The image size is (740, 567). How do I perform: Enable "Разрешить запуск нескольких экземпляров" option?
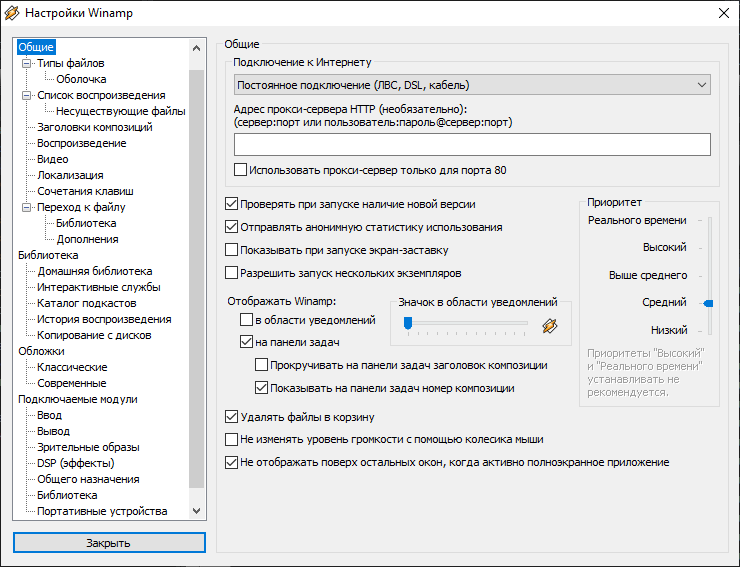click(x=233, y=273)
